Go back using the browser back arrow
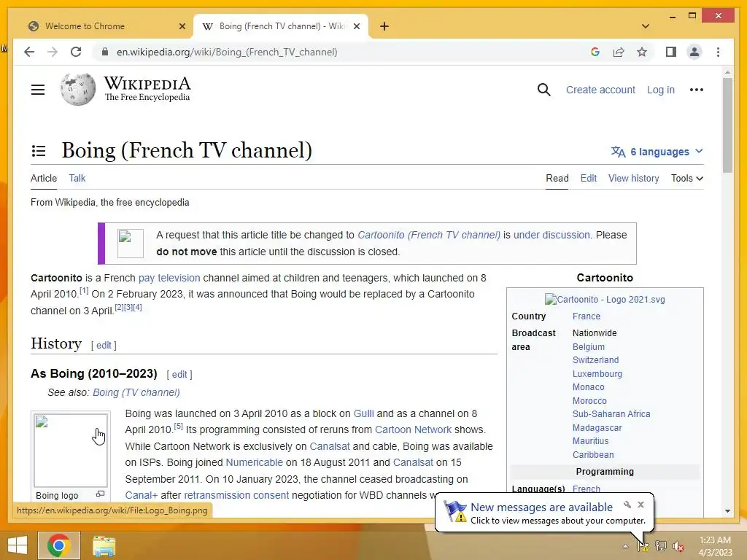The height and width of the screenshot is (560, 747). click(x=29, y=52)
